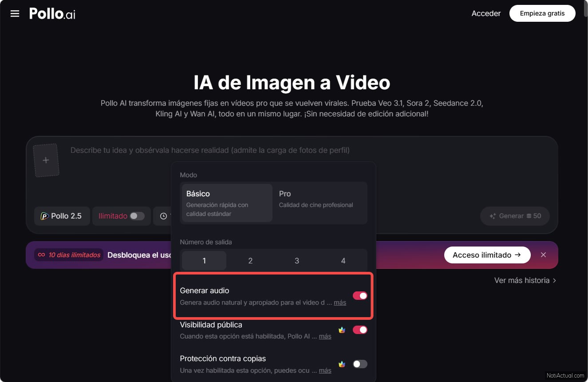Click the Pollo.ai logo

52,13
